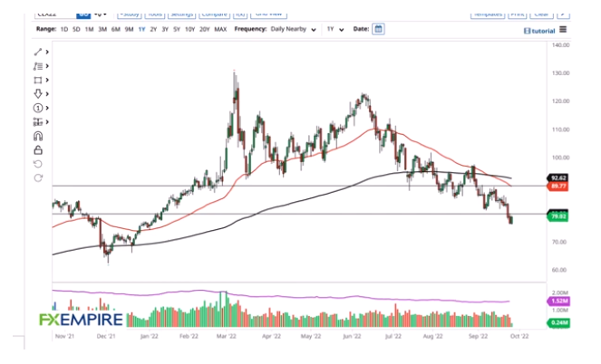
Task: Select the numbered circle label tool
Action: [x=38, y=108]
